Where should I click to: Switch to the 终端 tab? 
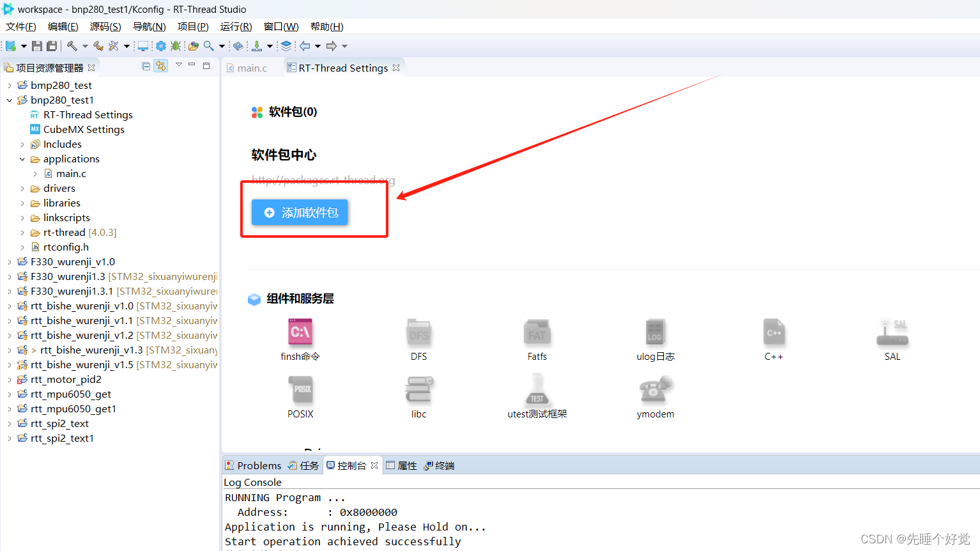click(439, 465)
